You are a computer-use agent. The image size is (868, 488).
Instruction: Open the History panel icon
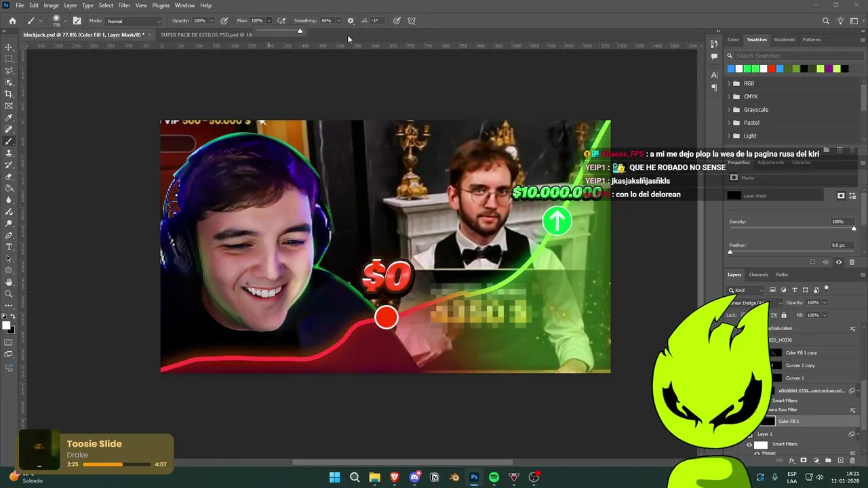coord(714,44)
